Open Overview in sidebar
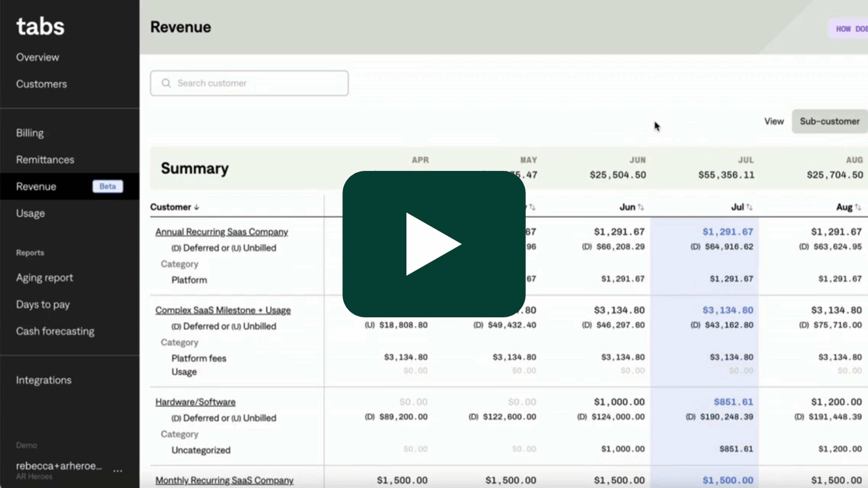The image size is (868, 488). tap(37, 57)
